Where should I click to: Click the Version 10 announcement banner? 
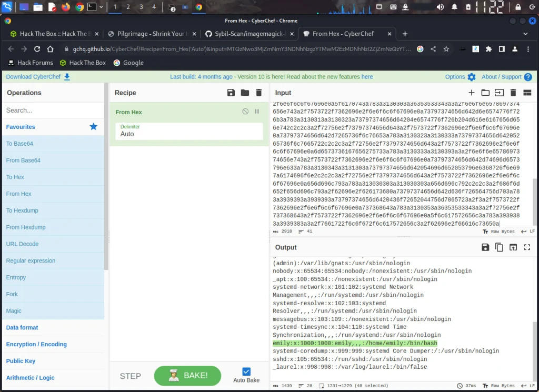(x=271, y=77)
